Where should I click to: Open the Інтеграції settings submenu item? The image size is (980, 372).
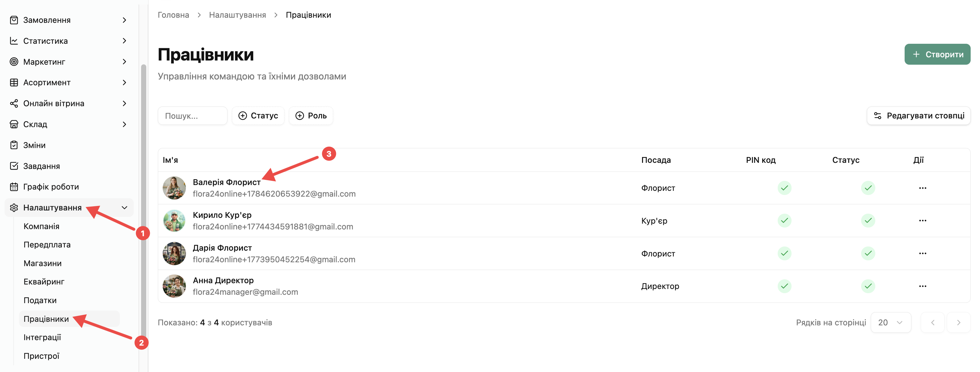point(42,338)
